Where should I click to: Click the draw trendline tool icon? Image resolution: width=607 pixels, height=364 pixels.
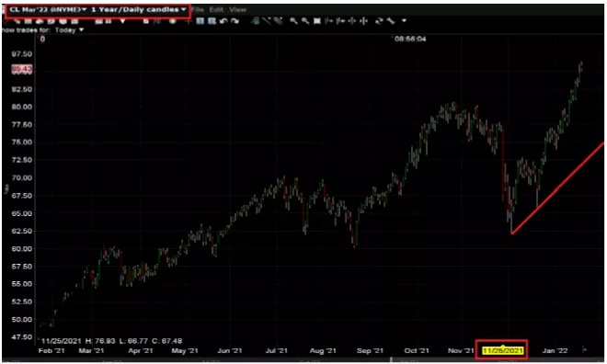(267, 21)
